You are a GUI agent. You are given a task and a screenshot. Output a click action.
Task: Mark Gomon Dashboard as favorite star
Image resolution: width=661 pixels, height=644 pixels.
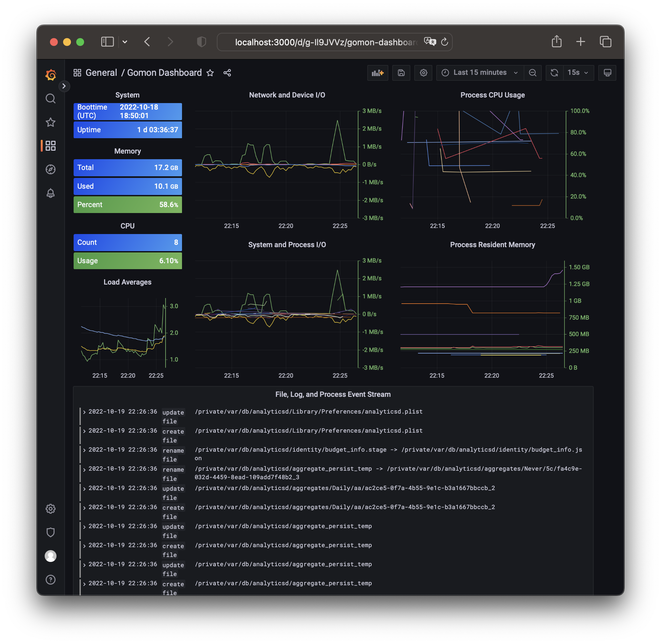pyautogui.click(x=210, y=73)
